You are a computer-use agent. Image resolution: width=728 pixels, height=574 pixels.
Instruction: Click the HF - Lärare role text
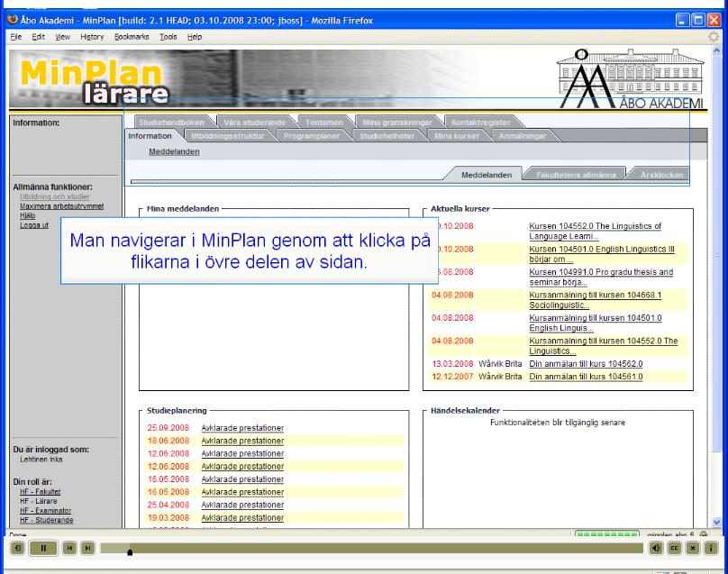point(39,501)
